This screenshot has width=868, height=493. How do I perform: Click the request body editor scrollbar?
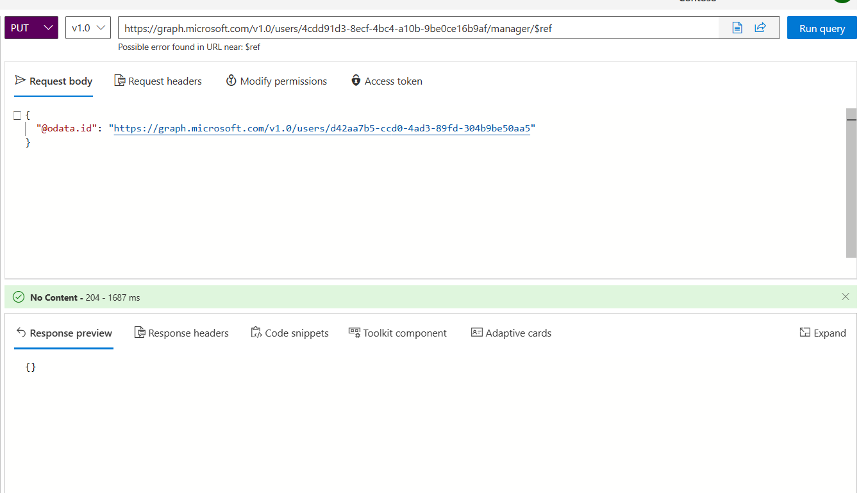click(851, 183)
